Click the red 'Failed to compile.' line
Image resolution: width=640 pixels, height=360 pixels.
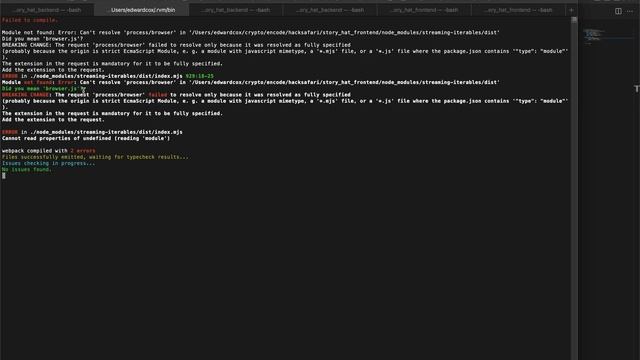30,20
